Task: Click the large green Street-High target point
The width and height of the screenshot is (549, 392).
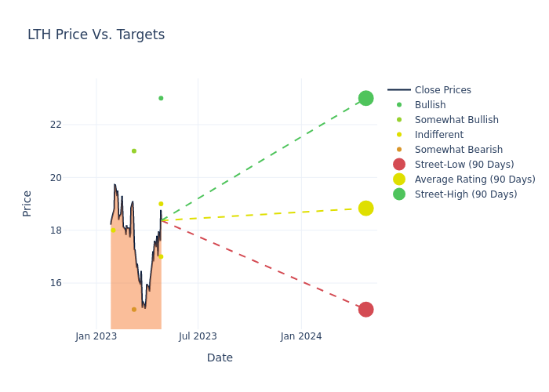Action: click(x=365, y=98)
